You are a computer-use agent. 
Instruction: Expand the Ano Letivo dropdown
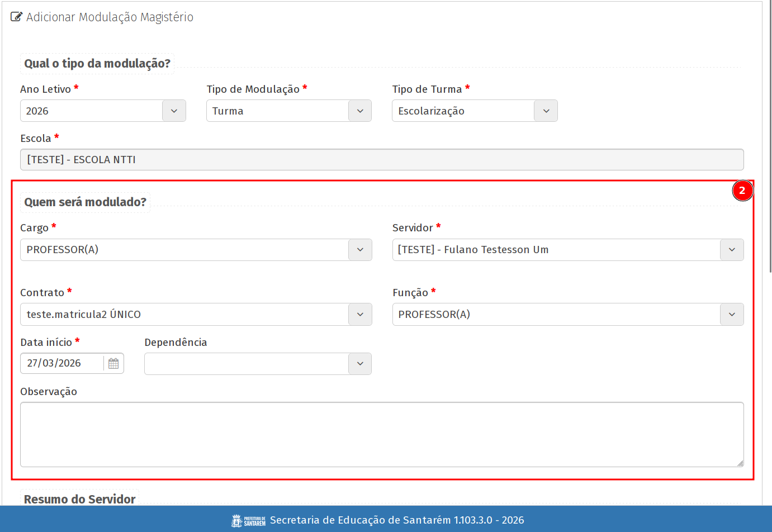pyautogui.click(x=174, y=111)
